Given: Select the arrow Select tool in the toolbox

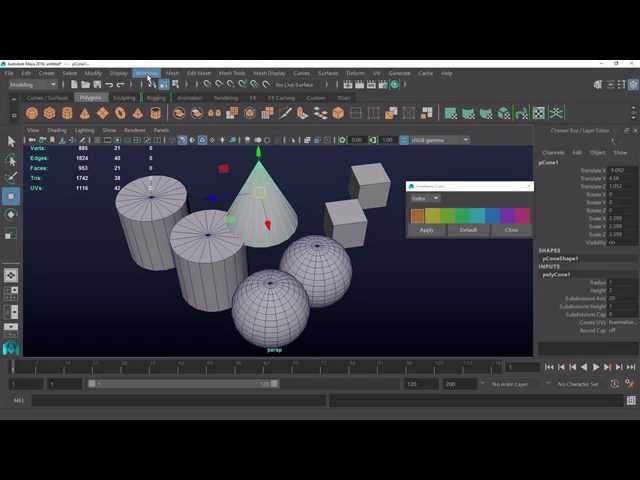Looking at the screenshot, I should click(x=11, y=142).
